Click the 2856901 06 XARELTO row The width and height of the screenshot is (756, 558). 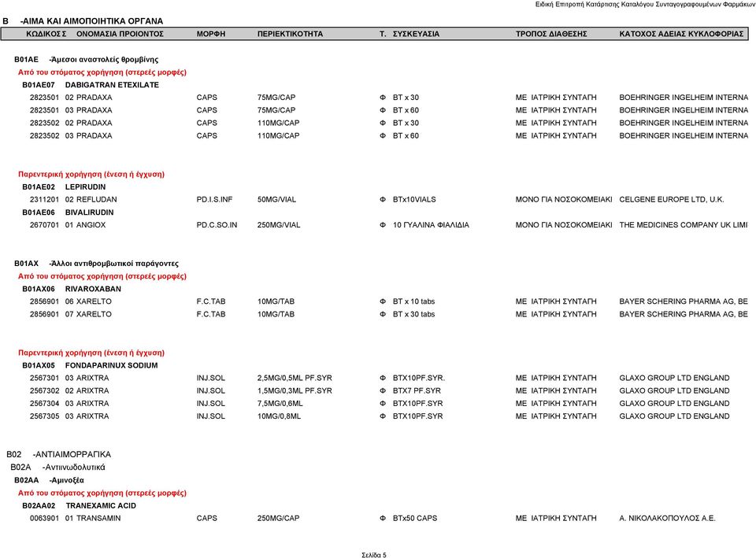(x=389, y=301)
